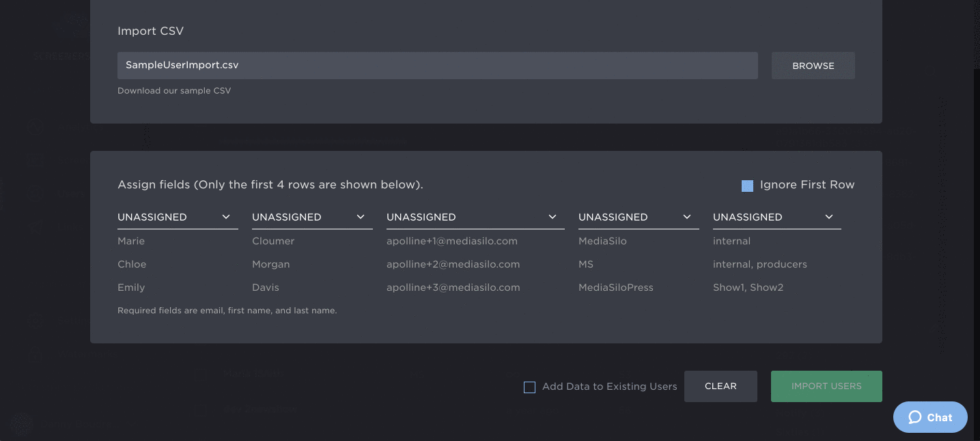Toggle the Ignore First Row checkbox
Viewport: 980px width, 441px height.
747,186
